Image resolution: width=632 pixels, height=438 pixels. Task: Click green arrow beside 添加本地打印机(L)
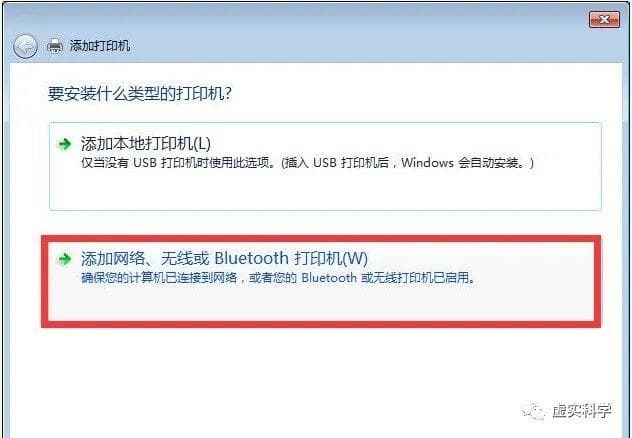64,144
